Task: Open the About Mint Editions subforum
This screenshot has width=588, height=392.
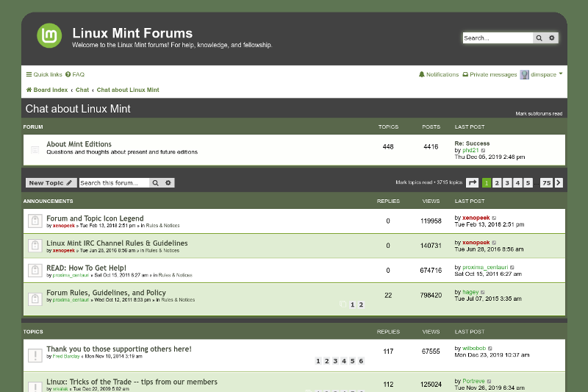Action: [x=79, y=144]
